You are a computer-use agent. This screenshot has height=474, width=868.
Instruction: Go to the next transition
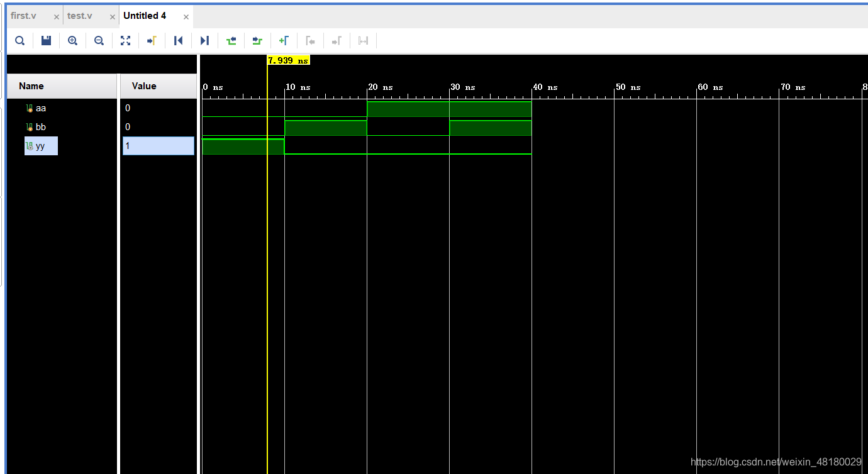pyautogui.click(x=257, y=41)
